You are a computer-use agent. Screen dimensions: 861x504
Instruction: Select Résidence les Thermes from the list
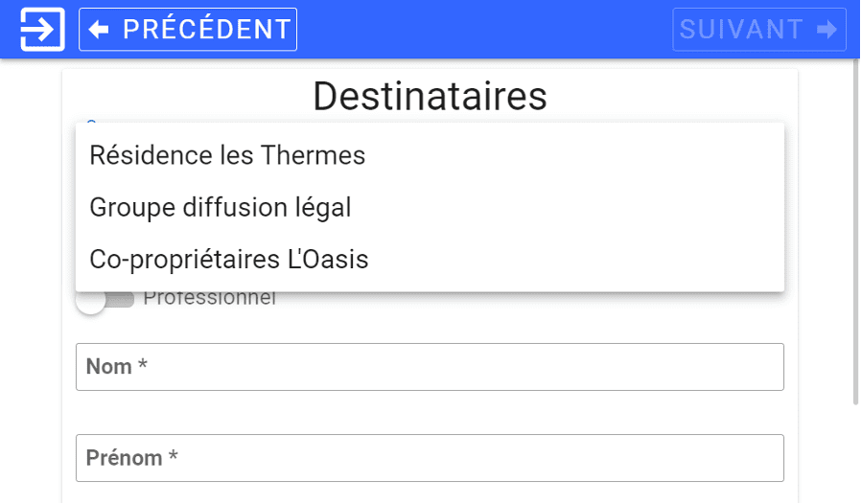[x=227, y=155]
